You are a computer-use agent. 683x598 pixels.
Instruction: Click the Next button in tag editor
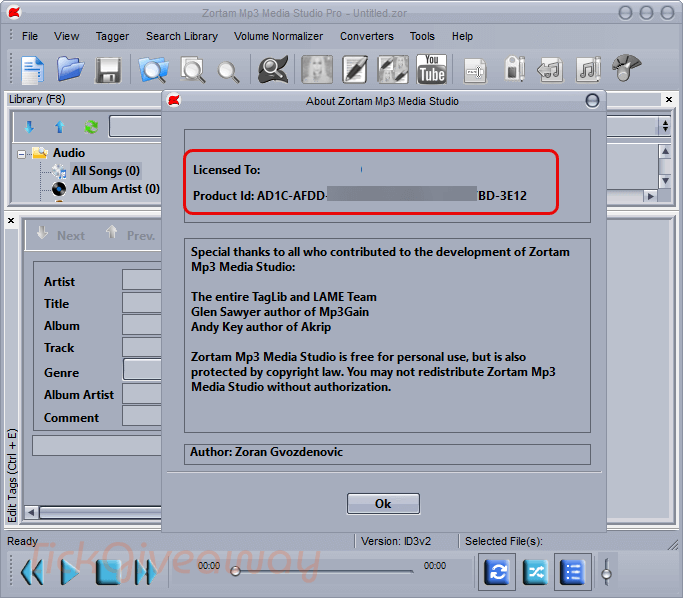(x=61, y=235)
